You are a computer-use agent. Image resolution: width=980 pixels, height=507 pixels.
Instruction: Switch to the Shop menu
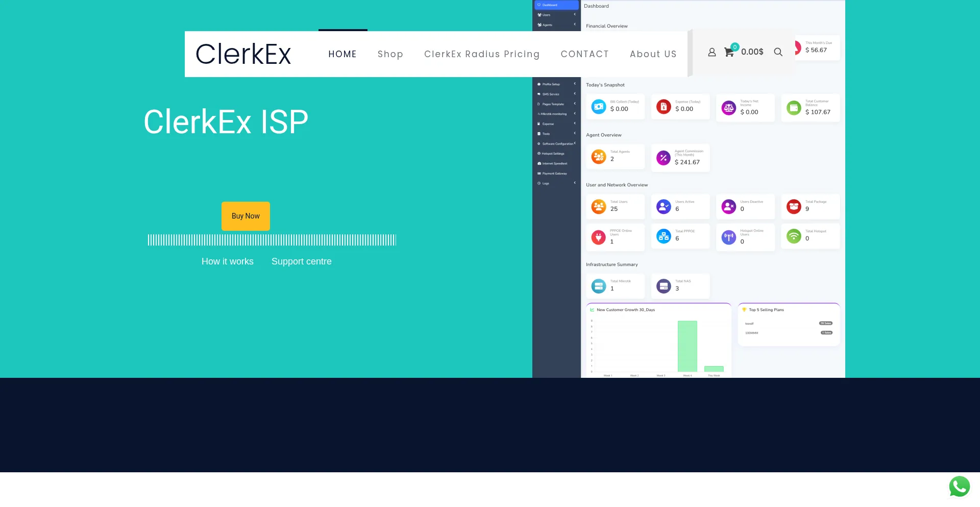pos(390,54)
